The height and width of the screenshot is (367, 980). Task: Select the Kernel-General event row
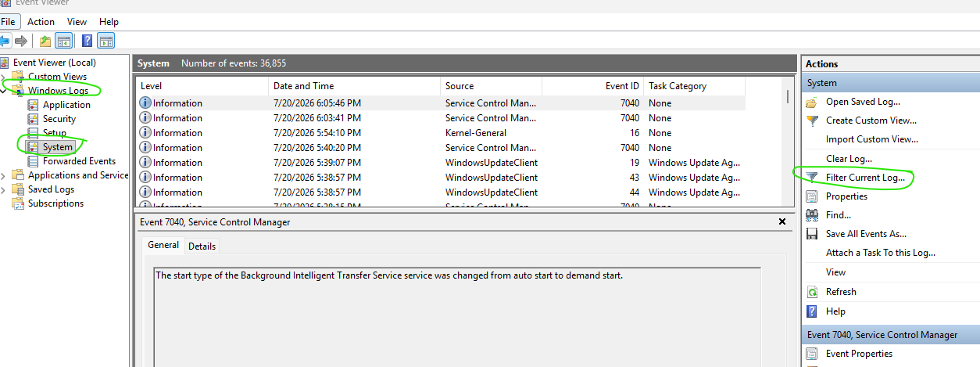[440, 133]
